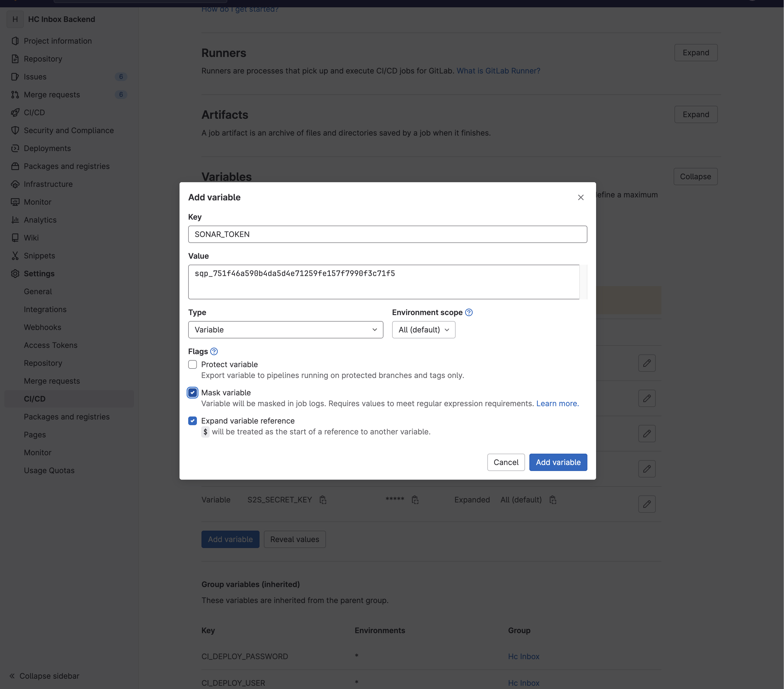Screen dimensions: 784x689
Task: Edit the S2S_SECRET_KEY variable pencil icon
Action: pyautogui.click(x=647, y=504)
